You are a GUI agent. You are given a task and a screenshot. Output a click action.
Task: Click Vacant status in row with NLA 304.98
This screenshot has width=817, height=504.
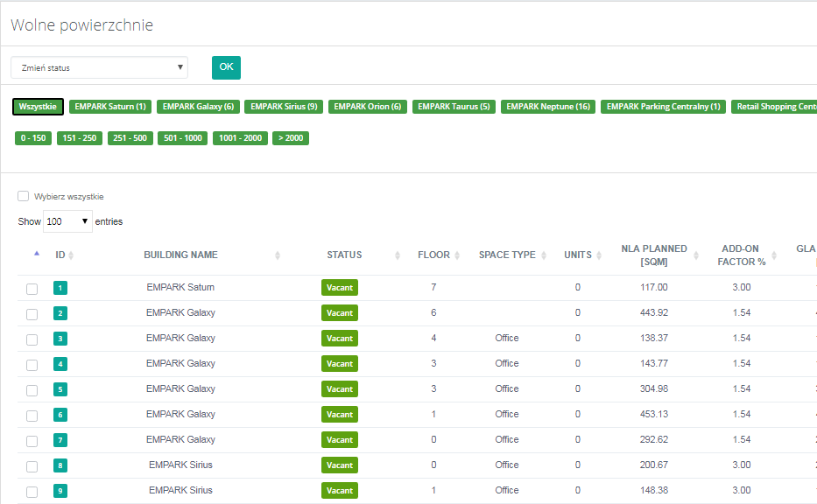(x=340, y=389)
